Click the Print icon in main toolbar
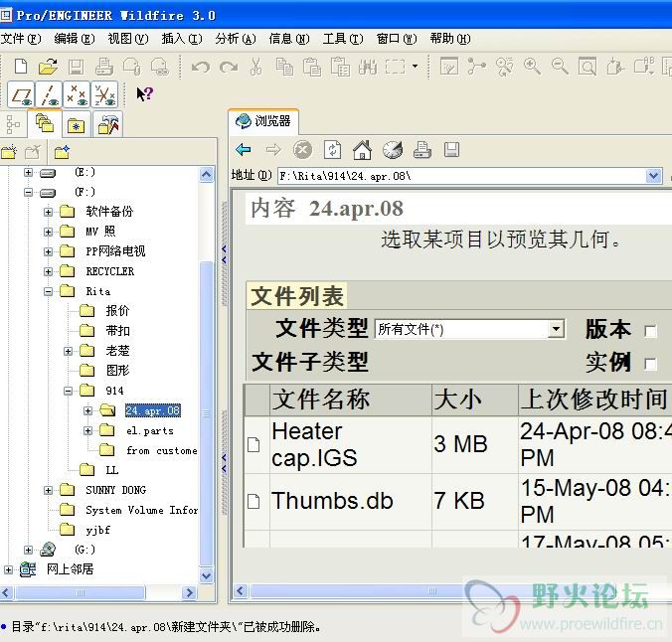Screen dimensions: 672x642 103,67
